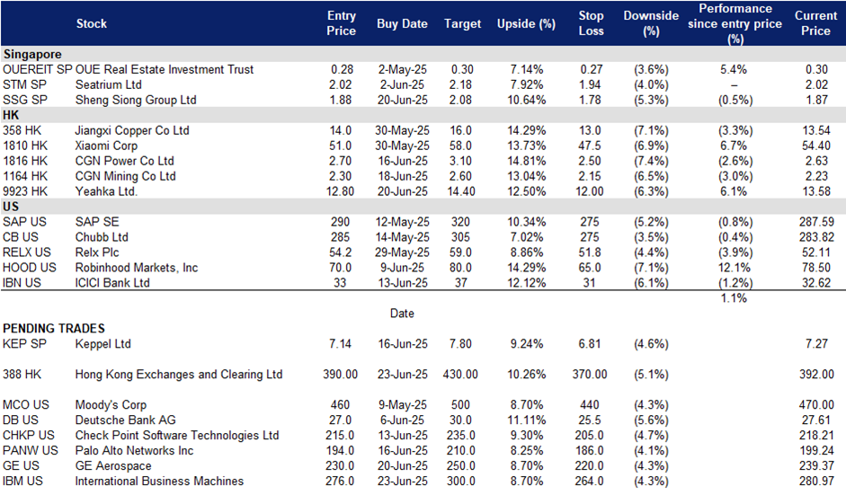Click 'Check Point Software Technologies Ltd'
846x504 pixels.
(x=177, y=435)
